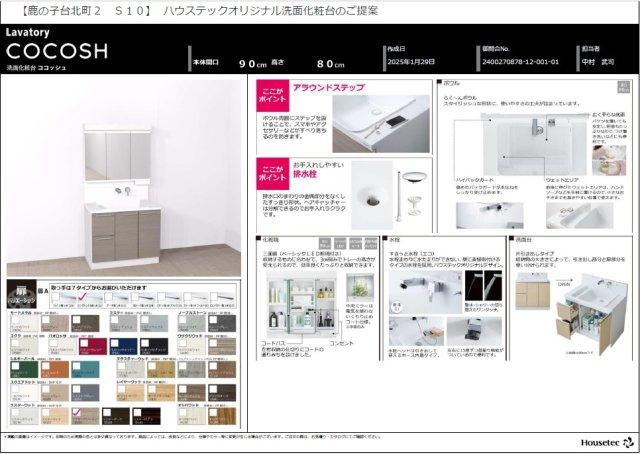
Task: Click コンセント label
Action: [x=342, y=344]
